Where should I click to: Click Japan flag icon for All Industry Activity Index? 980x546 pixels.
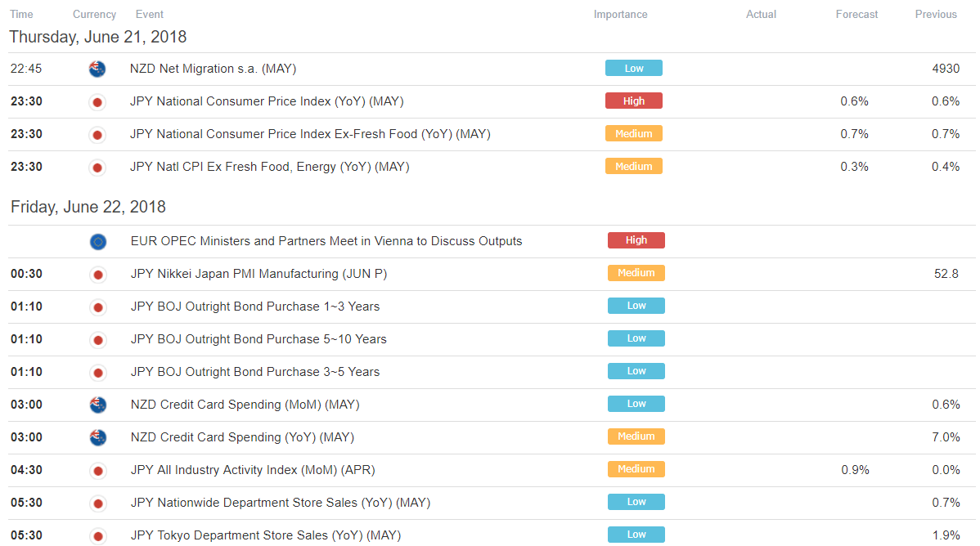point(98,471)
